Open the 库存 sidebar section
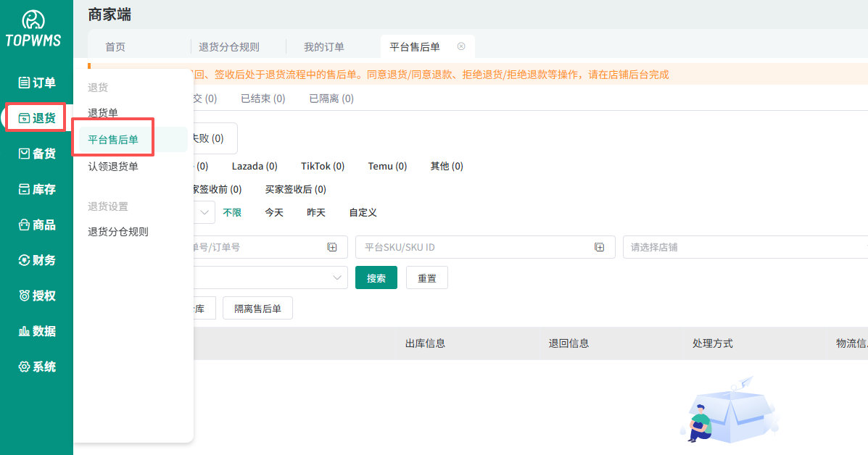This screenshot has width=868, height=455. (x=36, y=189)
